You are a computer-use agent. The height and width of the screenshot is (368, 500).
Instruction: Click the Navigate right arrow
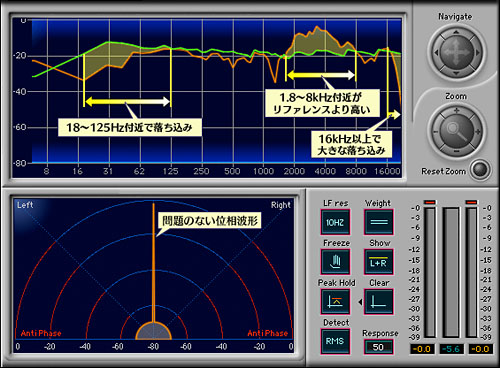pos(477,52)
